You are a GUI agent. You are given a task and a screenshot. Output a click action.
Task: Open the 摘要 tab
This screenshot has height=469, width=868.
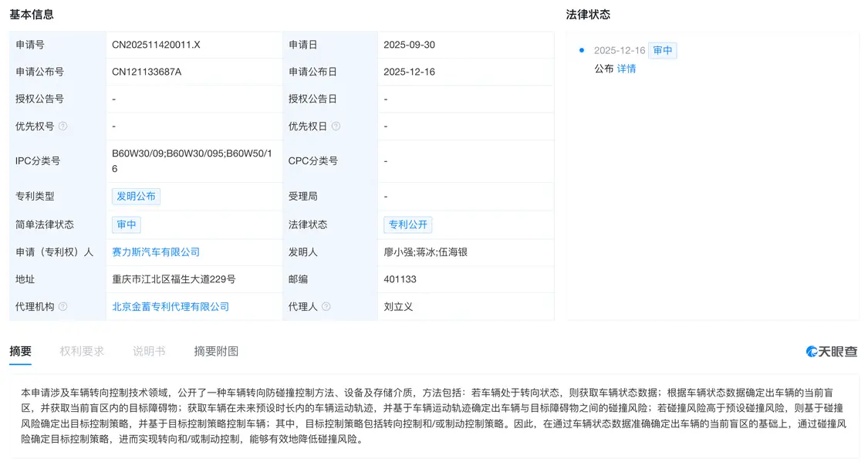point(20,352)
